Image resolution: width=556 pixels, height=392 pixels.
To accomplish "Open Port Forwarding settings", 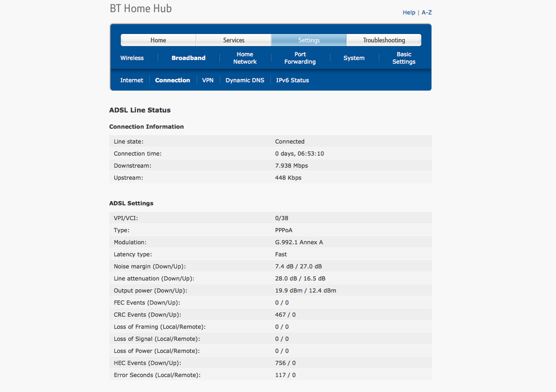I will click(300, 58).
